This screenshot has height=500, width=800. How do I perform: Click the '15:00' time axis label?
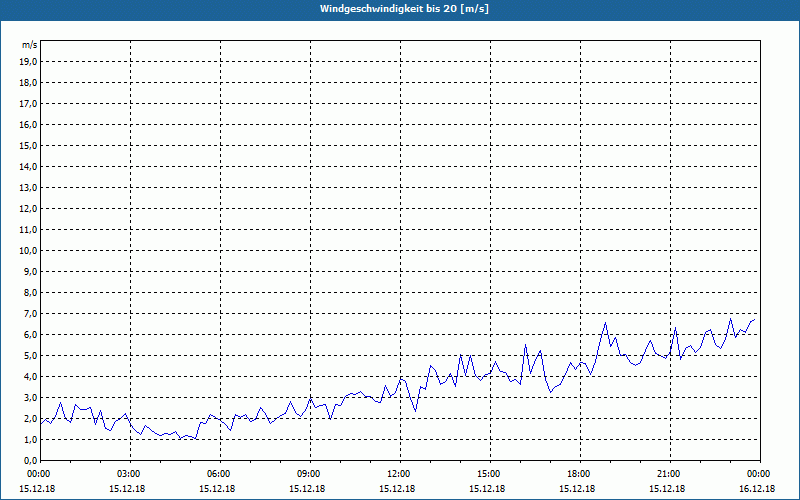pyautogui.click(x=490, y=474)
